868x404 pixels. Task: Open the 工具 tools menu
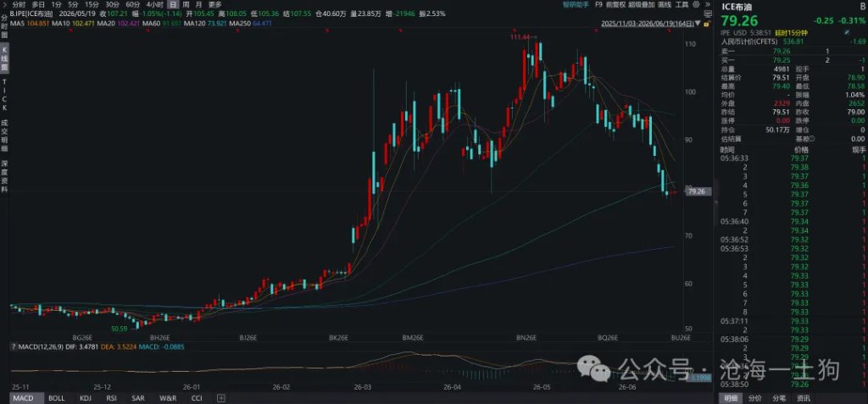click(x=682, y=4)
